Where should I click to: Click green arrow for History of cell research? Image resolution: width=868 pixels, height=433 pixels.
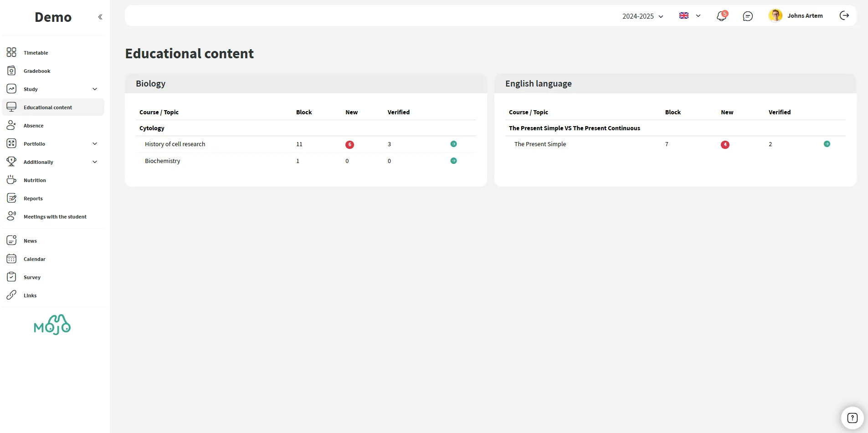[x=453, y=144]
